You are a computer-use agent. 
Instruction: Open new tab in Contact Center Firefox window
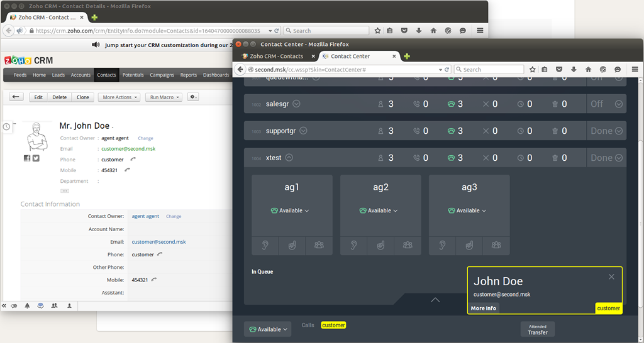(407, 56)
